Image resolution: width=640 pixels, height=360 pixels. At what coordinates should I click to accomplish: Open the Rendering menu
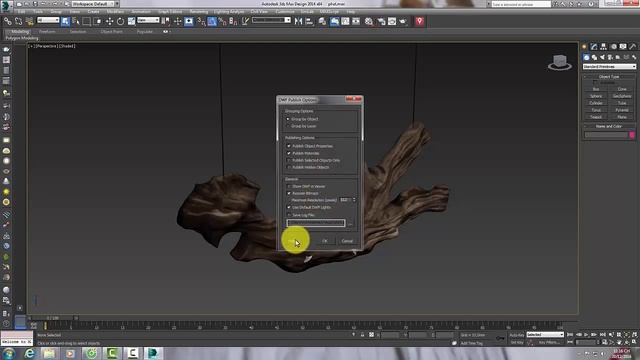pos(199,12)
